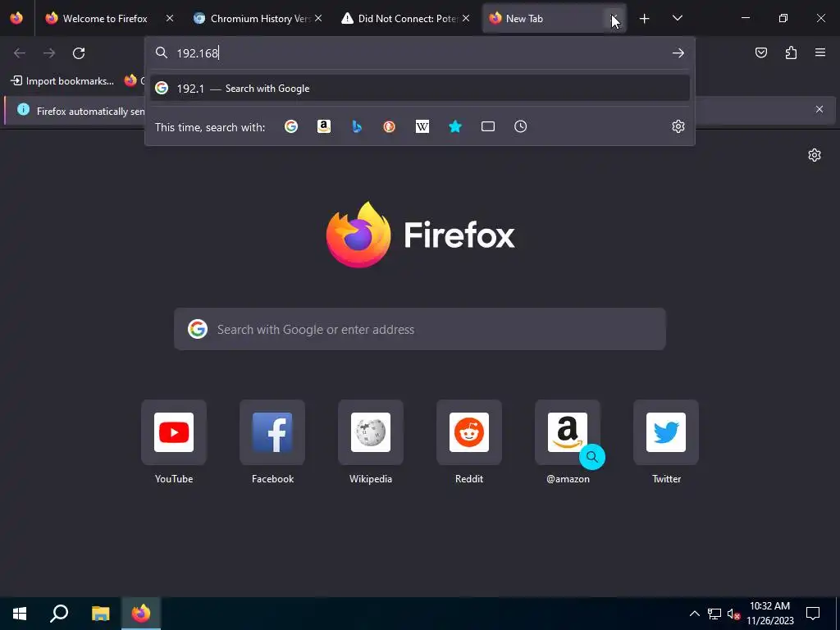Open the Windows notification center
This screenshot has height=630, width=840.
(813, 614)
